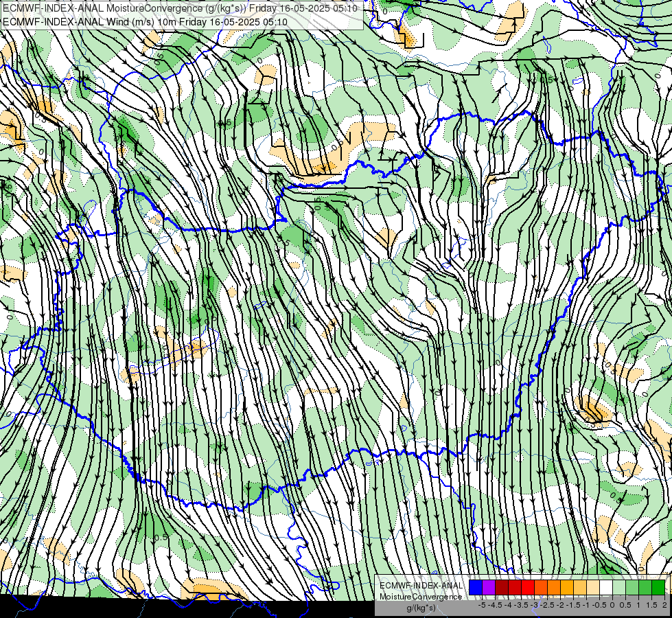Screen dimensions: 672x618
Task: Select the darkest red swatch between -4.5 and -4
Action: [x=502, y=588]
